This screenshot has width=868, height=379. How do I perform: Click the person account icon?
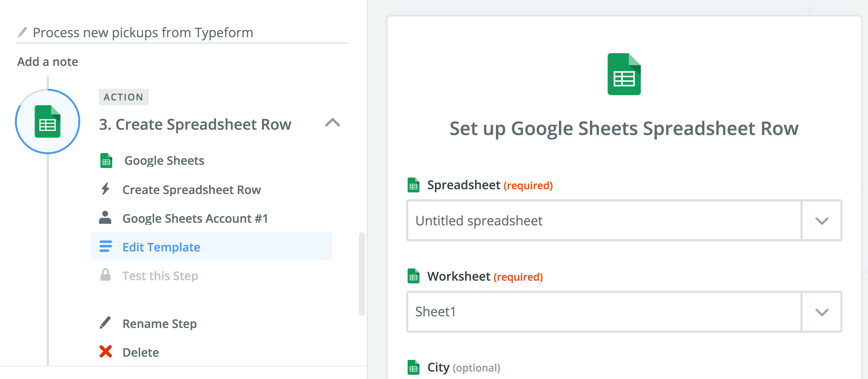[105, 218]
